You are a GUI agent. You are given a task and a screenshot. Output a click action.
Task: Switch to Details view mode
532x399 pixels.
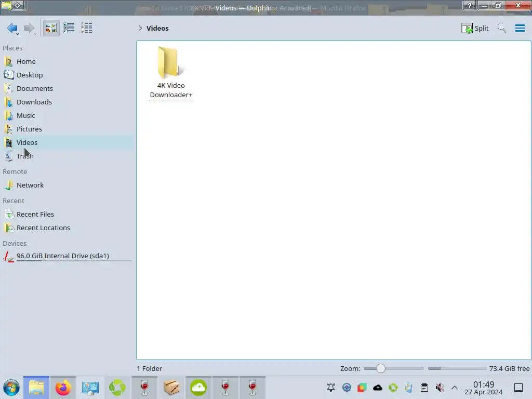[87, 28]
